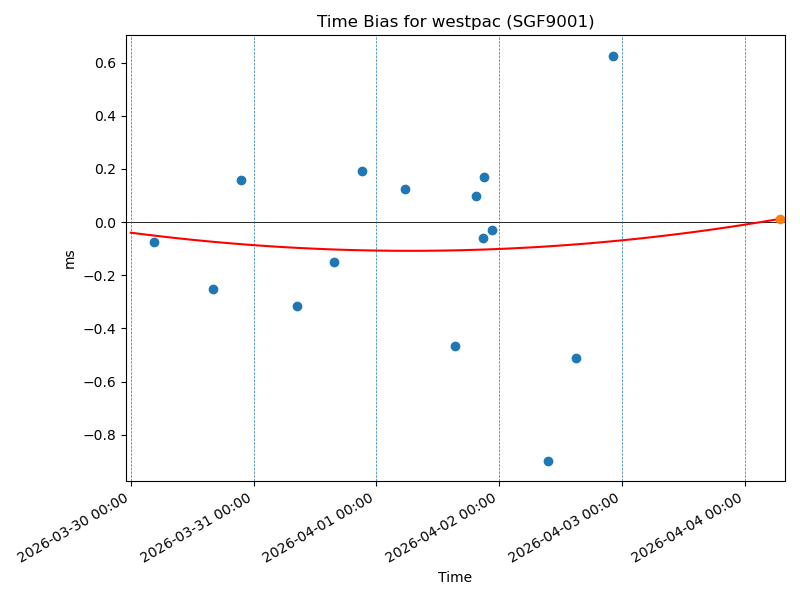This screenshot has height=600, width=800.
Task: Click the plot title 'Time Bias for westpac'
Action: click(455, 22)
